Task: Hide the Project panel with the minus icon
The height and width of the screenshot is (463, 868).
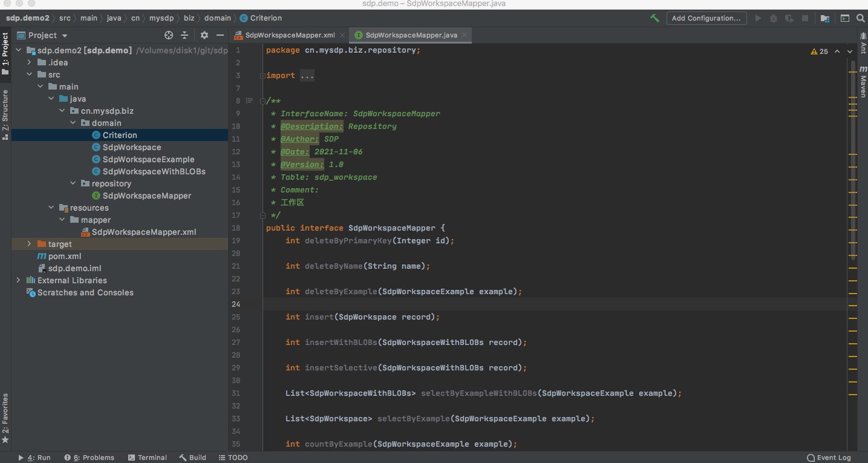Action: (x=220, y=35)
